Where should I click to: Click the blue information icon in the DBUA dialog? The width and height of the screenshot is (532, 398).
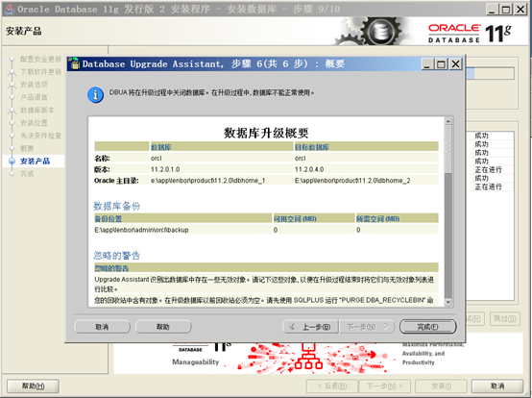point(95,95)
